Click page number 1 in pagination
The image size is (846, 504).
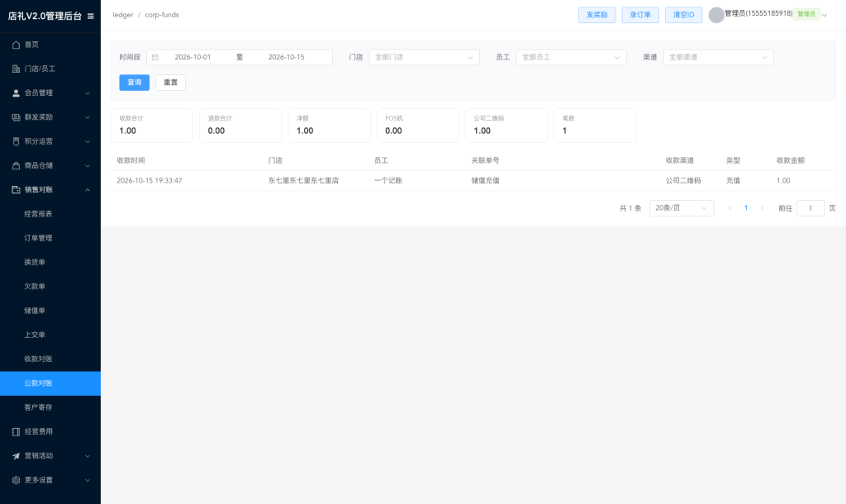coord(746,208)
